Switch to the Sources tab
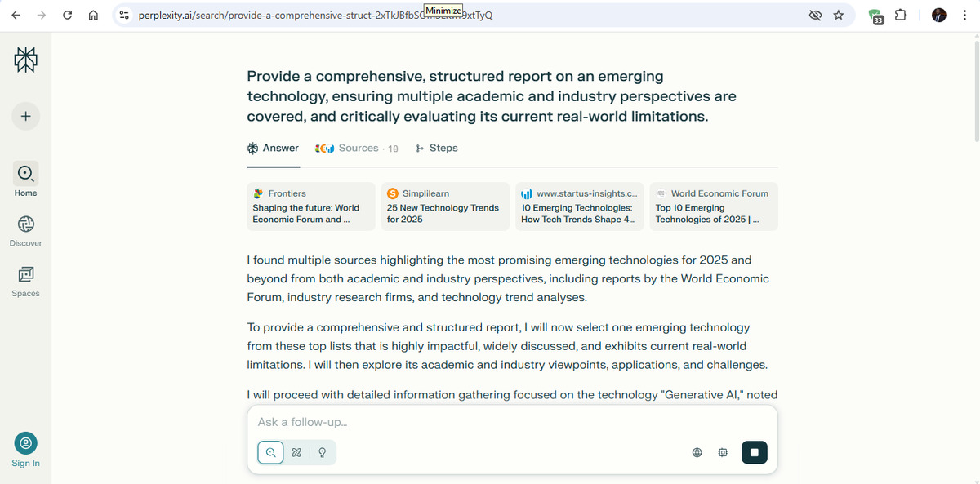 point(357,149)
